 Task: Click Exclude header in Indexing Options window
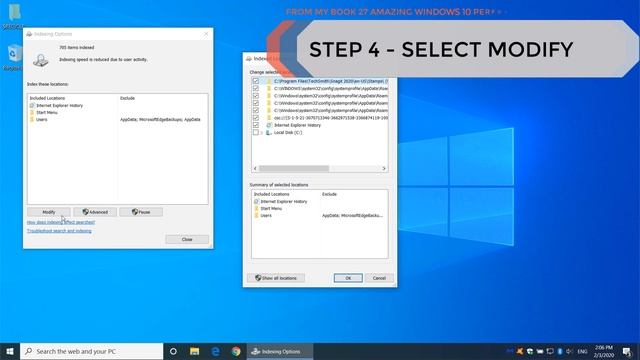(127, 98)
